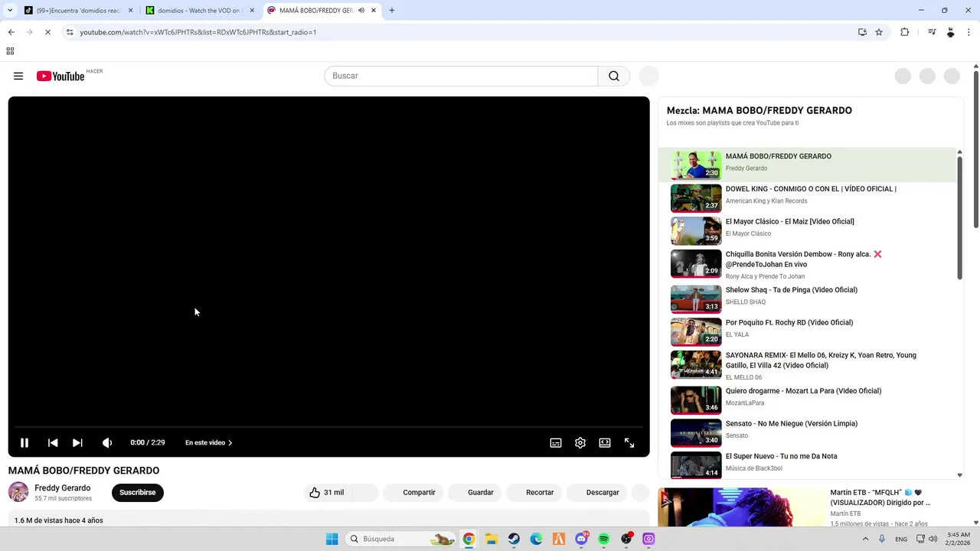The image size is (980, 551).
Task: Open player settings gear
Action: (x=580, y=442)
